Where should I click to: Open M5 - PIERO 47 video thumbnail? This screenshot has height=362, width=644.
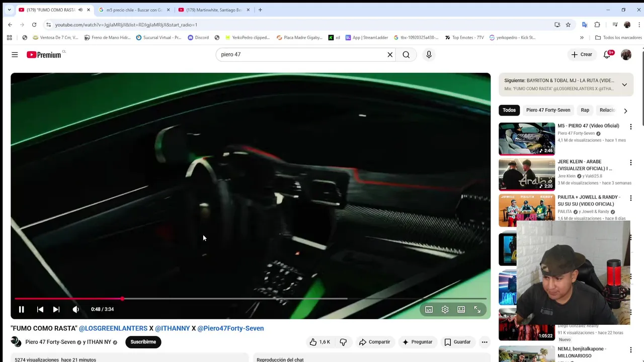pyautogui.click(x=527, y=138)
